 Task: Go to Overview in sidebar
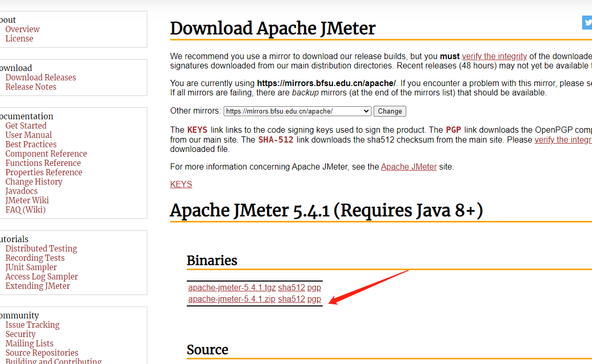tap(22, 30)
